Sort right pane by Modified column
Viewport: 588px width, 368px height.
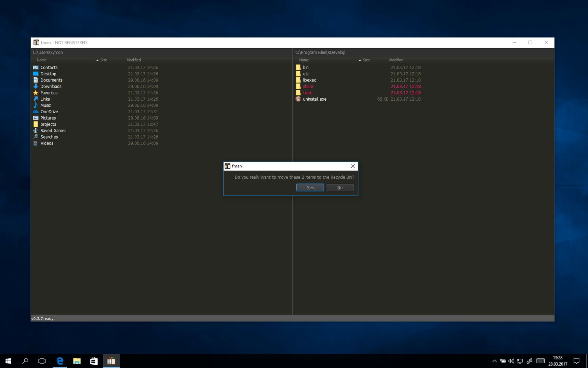pyautogui.click(x=396, y=60)
